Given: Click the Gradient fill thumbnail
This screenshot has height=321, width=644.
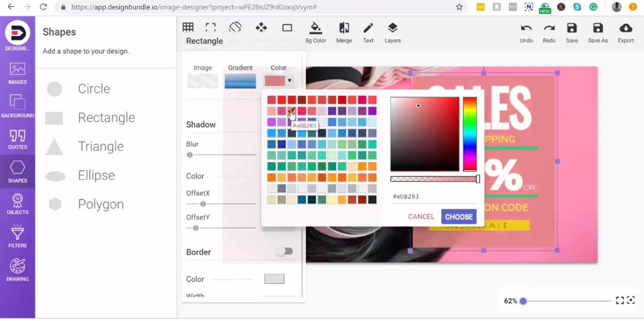Looking at the screenshot, I should pyautogui.click(x=240, y=81).
